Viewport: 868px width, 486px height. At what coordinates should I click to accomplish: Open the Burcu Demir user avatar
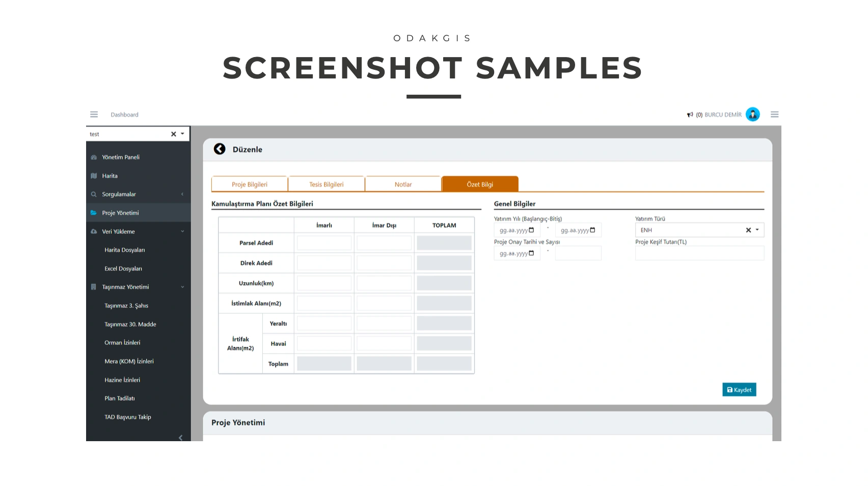[752, 115]
